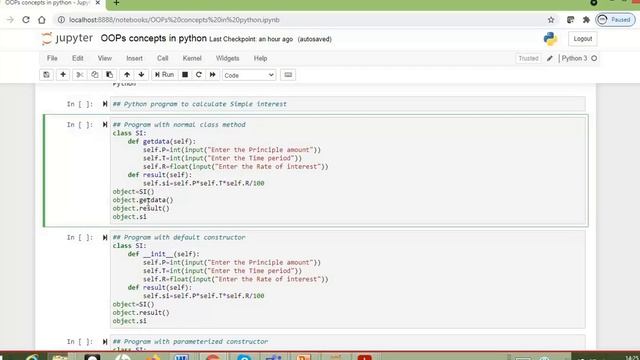This screenshot has width=640, height=360.
Task: Open the Help menu
Action: (260, 58)
